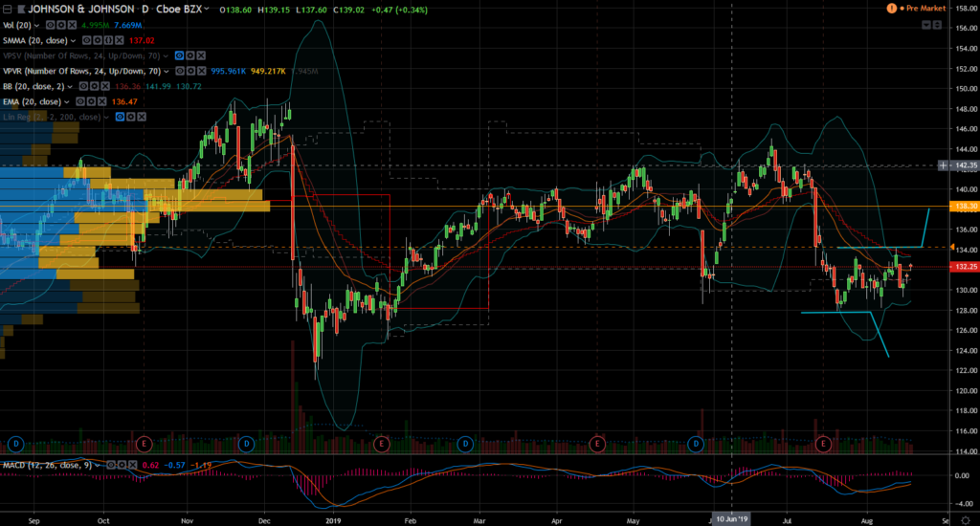This screenshot has width=980, height=526.
Task: Expand the VPVR legend chevron
Action: [x=167, y=71]
